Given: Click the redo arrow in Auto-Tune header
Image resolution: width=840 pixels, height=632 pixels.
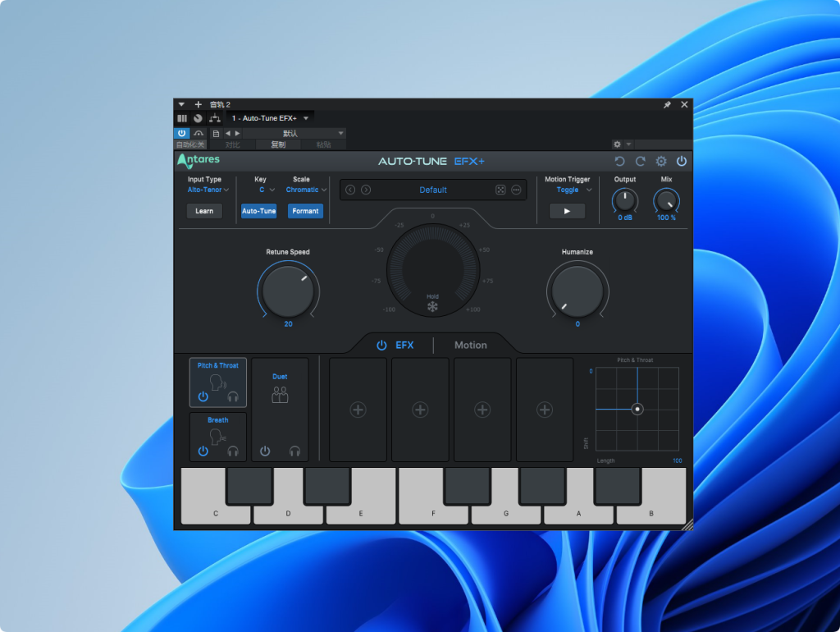Looking at the screenshot, I should (x=640, y=162).
